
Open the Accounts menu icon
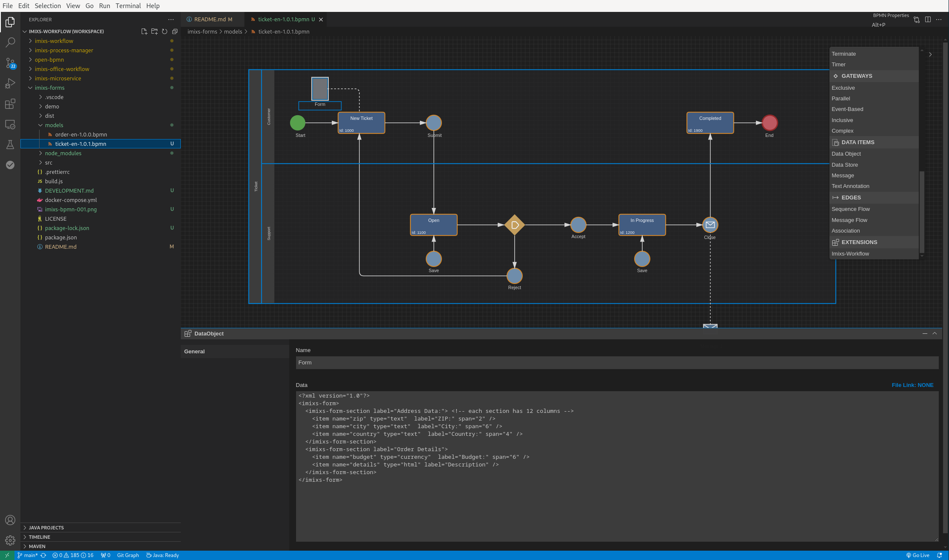pyautogui.click(x=10, y=520)
